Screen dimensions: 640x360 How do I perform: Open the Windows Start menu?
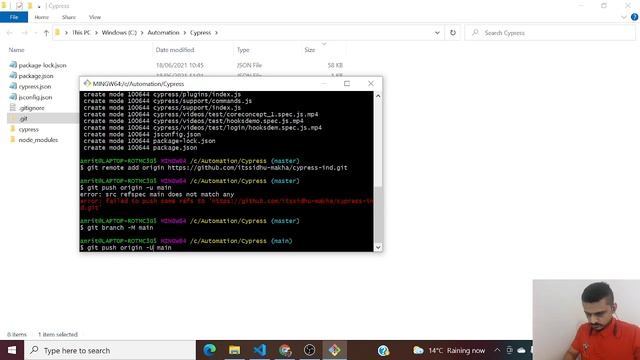(x=12, y=350)
